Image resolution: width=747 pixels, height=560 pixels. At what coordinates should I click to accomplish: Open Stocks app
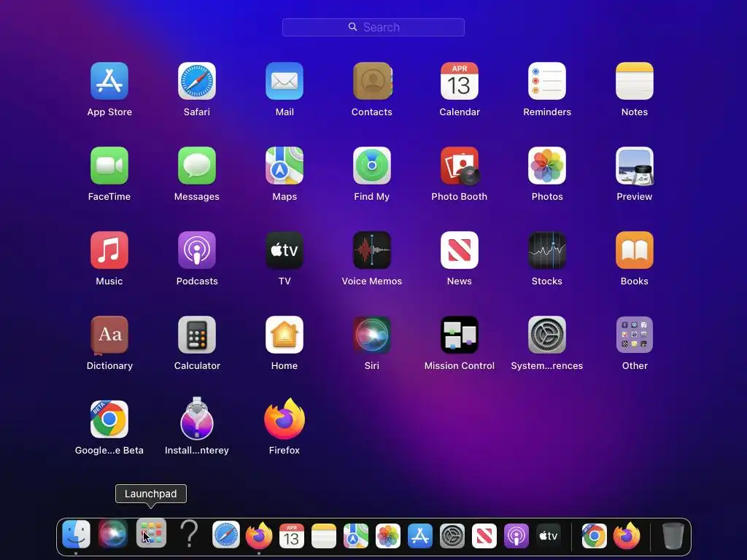click(547, 251)
